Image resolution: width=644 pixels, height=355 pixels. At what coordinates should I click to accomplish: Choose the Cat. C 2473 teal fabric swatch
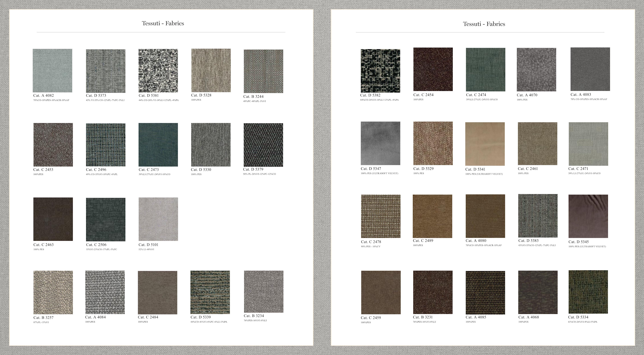coord(158,145)
